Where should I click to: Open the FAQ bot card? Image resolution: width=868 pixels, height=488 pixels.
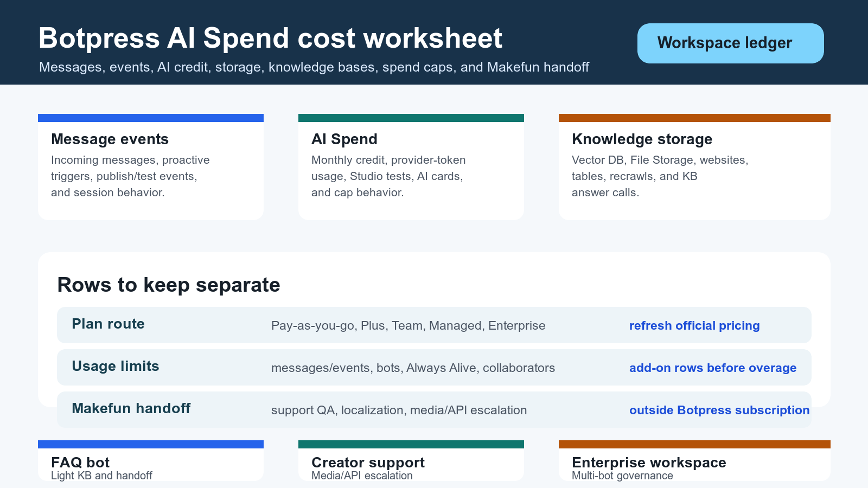tap(151, 460)
